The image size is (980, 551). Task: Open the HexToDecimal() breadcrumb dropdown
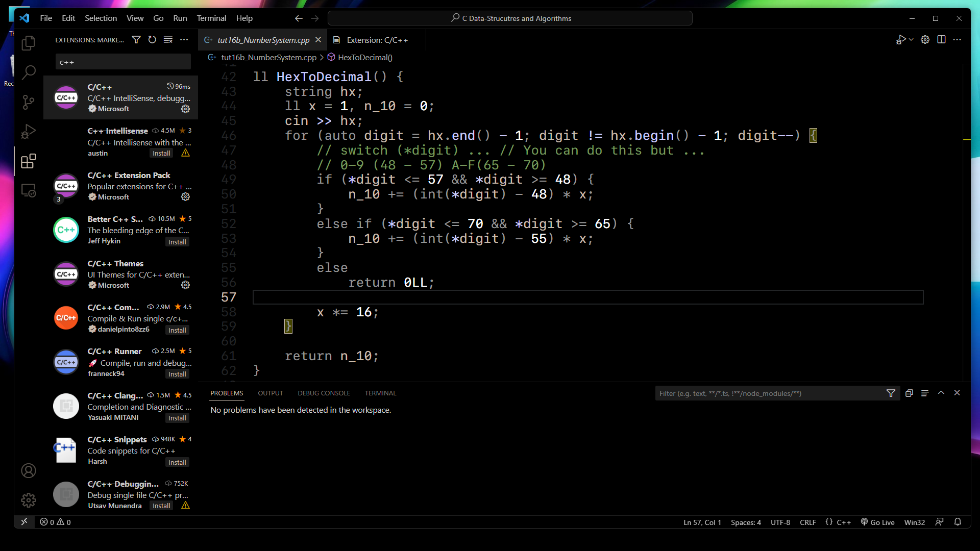tap(364, 57)
